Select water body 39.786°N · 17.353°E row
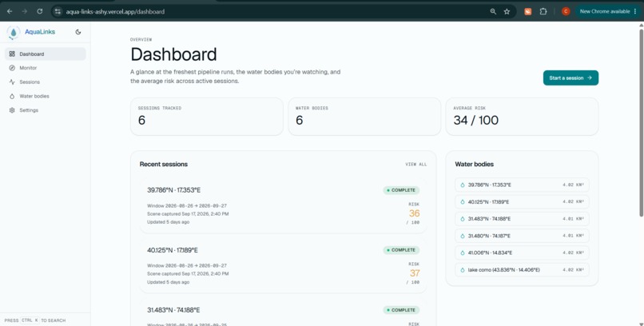Viewport: 644px width, 326px height. pos(522,185)
